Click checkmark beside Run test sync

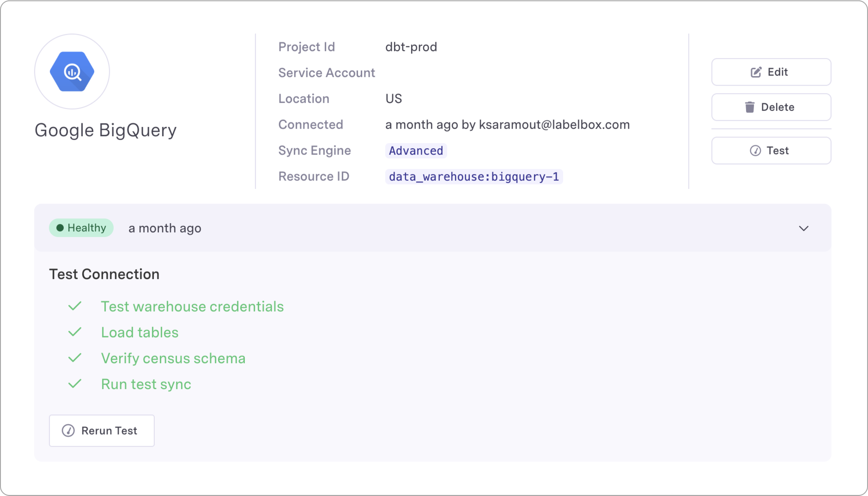point(75,384)
